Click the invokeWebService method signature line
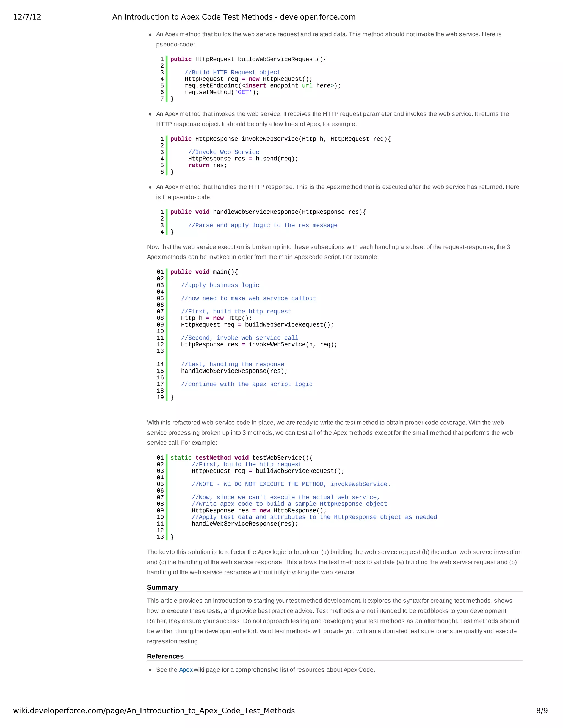563x728 pixels. coord(280,139)
